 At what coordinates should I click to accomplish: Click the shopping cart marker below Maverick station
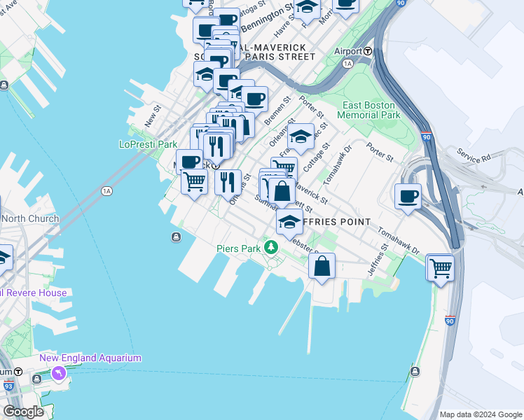(x=195, y=183)
